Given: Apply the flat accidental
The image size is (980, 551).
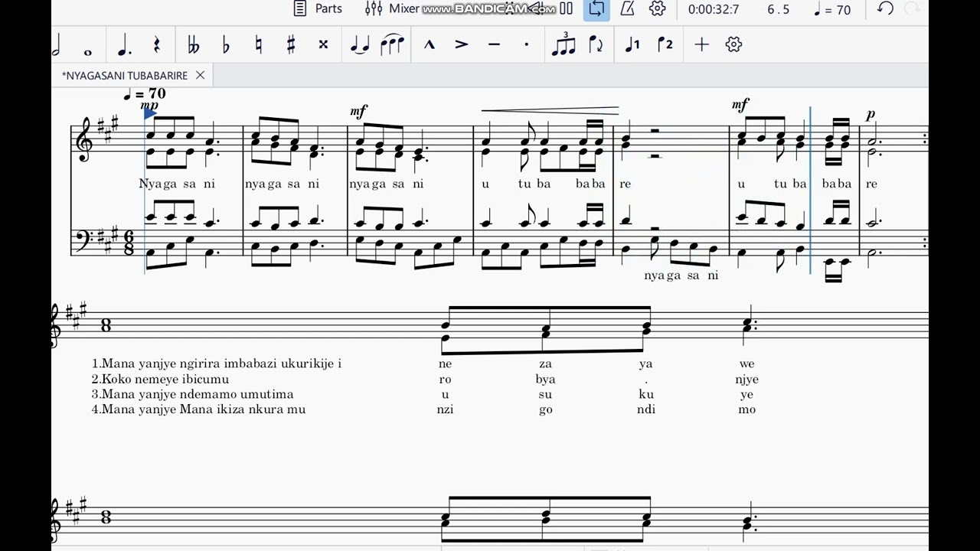Looking at the screenshot, I should tap(225, 45).
